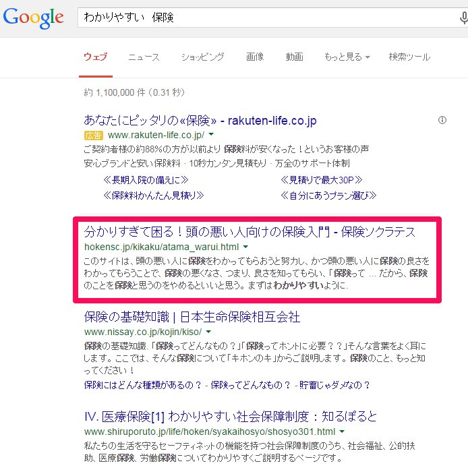Click the hokensc.jp/kikaku/atama_warui.html URL text
This screenshot has width=468, height=476.
(162, 247)
